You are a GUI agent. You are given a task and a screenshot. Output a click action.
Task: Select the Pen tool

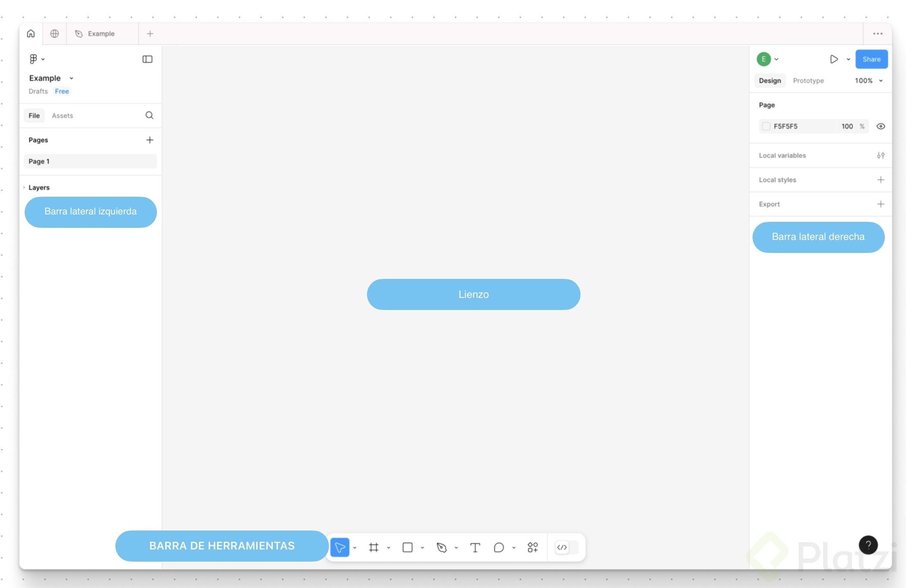coord(441,547)
